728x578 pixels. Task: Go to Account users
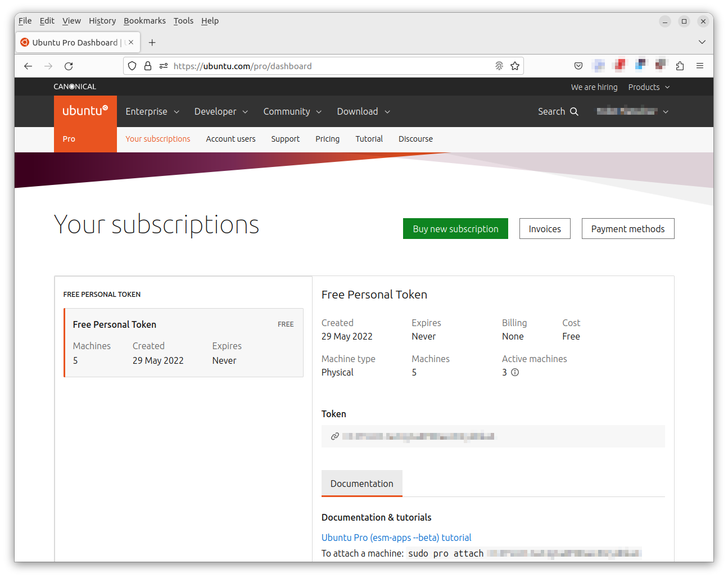click(230, 139)
